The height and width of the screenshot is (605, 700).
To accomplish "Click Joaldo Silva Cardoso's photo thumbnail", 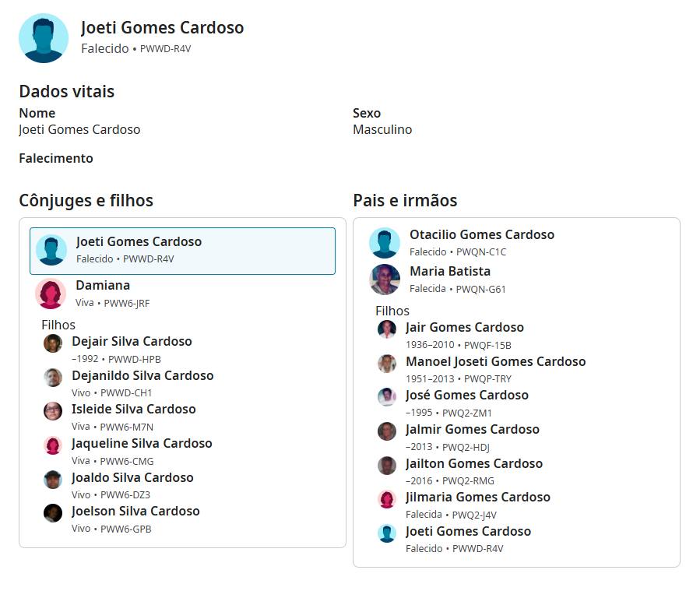I will tap(53, 480).
